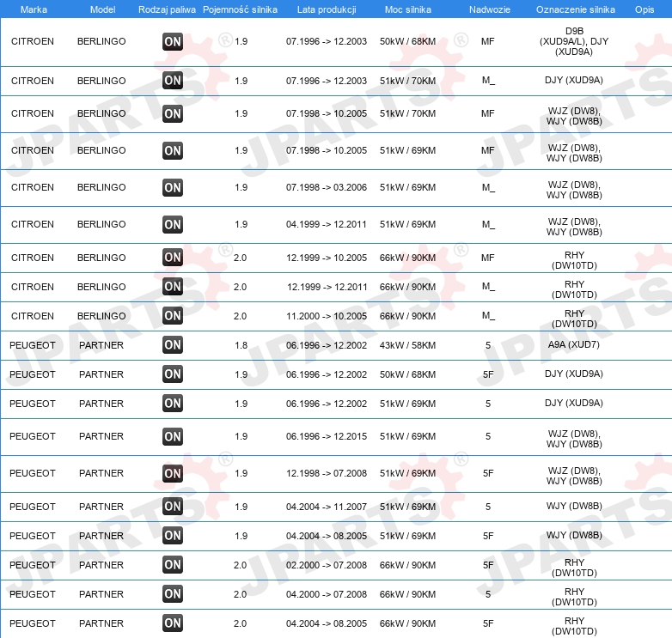Click body type MF in the D9B row
Screen dimensions: 672x638
488,41
